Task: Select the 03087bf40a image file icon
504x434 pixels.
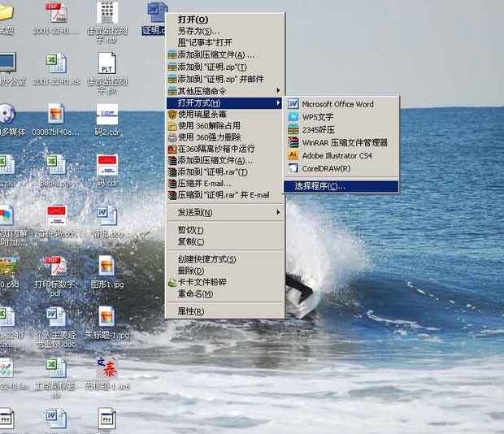Action: click(56, 114)
